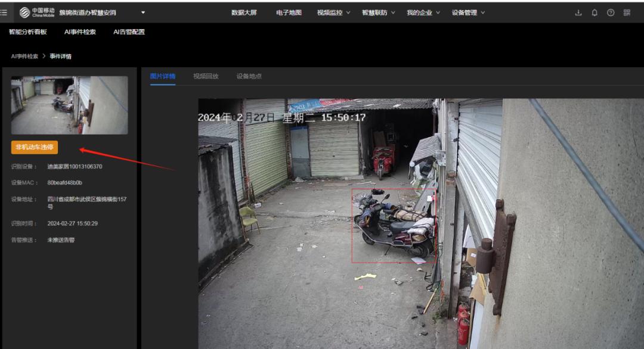Click the 识别设备 label

(x=24, y=167)
